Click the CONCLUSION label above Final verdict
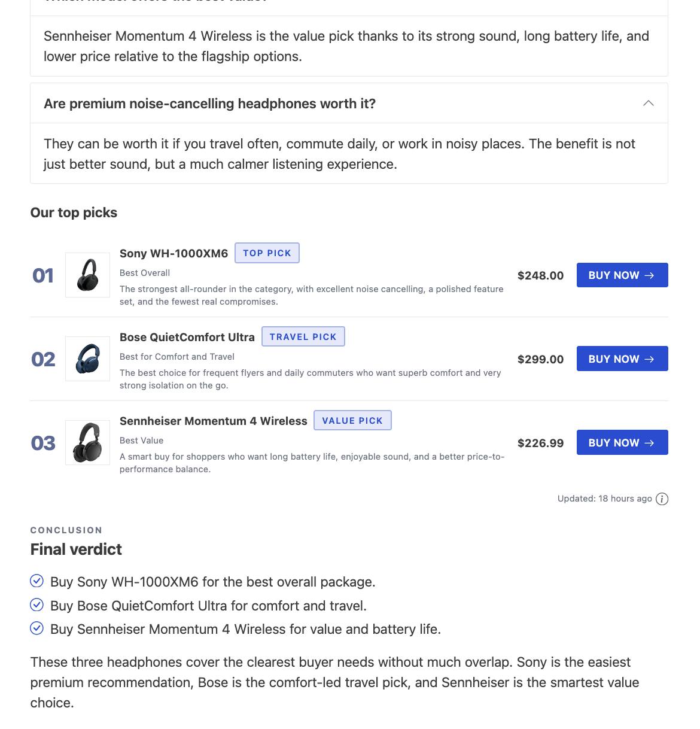This screenshot has height=729, width=700. (x=66, y=530)
